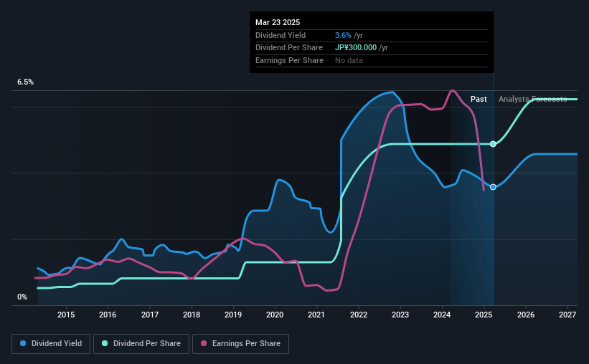This screenshot has height=364, width=589.
Task: Click the Mar 23 2025 tooltip date header
Action: pos(278,22)
